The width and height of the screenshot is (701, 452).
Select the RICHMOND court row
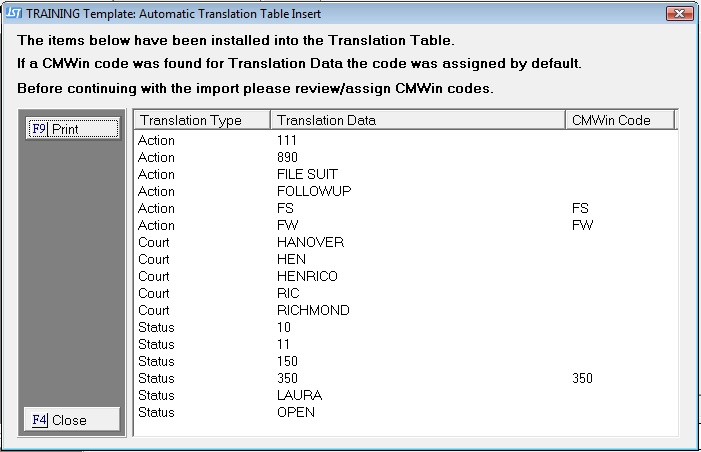click(313, 311)
